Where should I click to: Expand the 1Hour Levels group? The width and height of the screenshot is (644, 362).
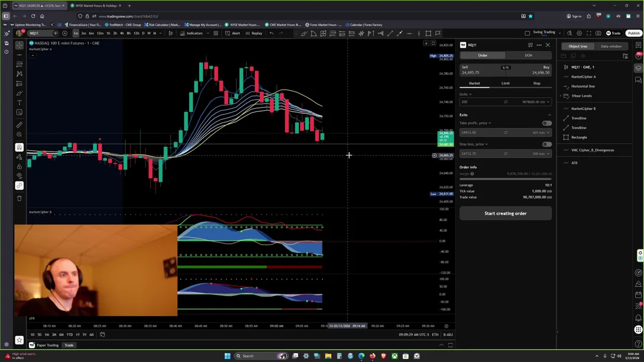[561, 96]
